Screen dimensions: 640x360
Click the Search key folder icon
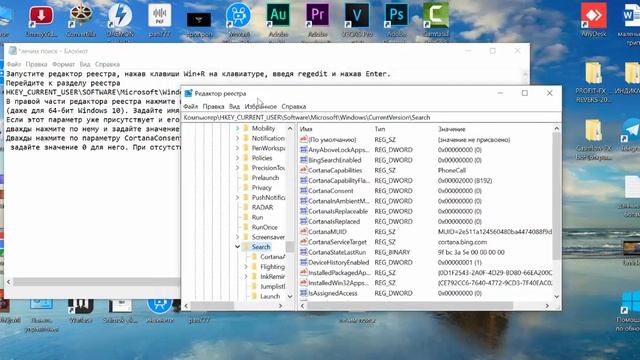[x=246, y=247]
